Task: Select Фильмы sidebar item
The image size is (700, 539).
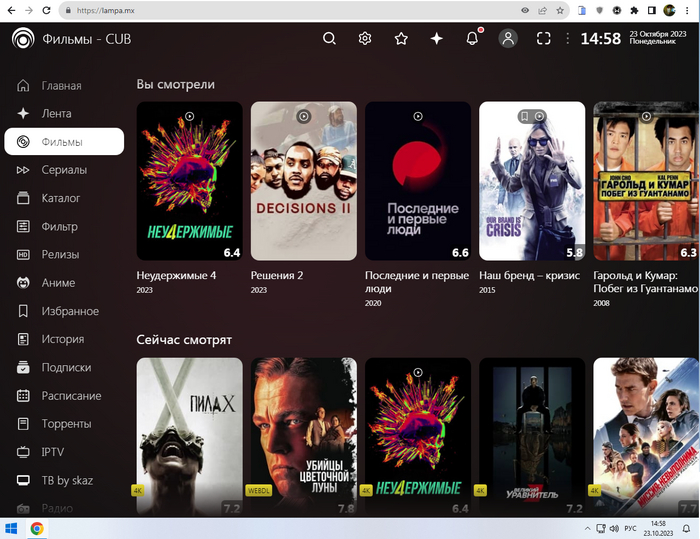Action: [64, 142]
